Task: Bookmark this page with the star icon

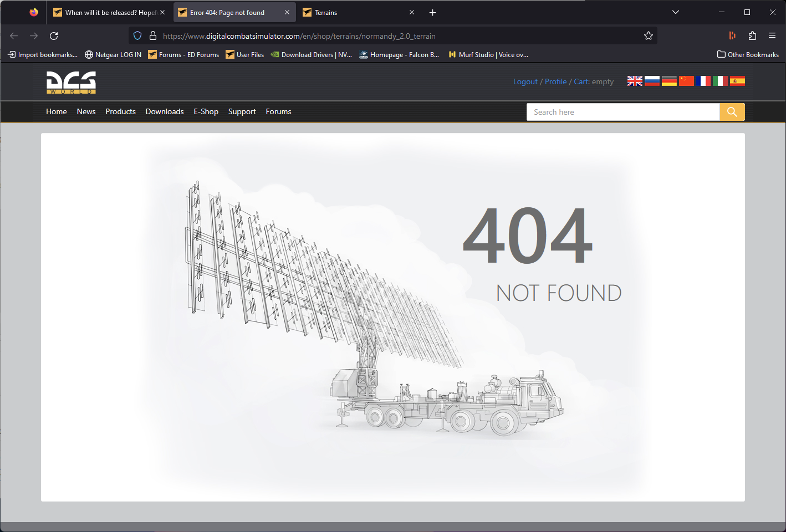Action: tap(649, 36)
